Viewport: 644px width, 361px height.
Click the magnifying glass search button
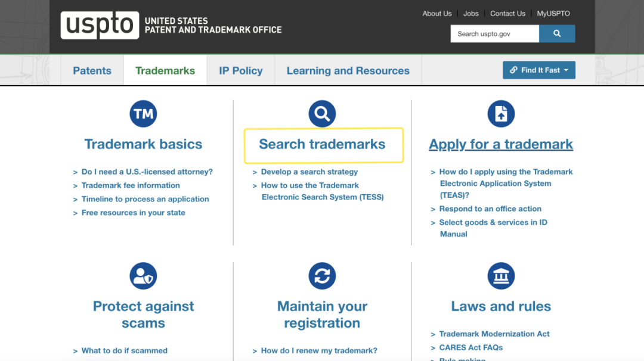[x=557, y=34]
